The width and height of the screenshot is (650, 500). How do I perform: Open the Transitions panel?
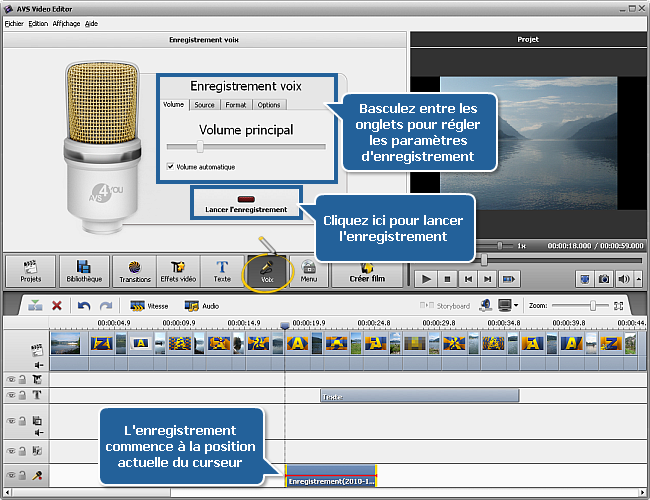click(x=135, y=271)
